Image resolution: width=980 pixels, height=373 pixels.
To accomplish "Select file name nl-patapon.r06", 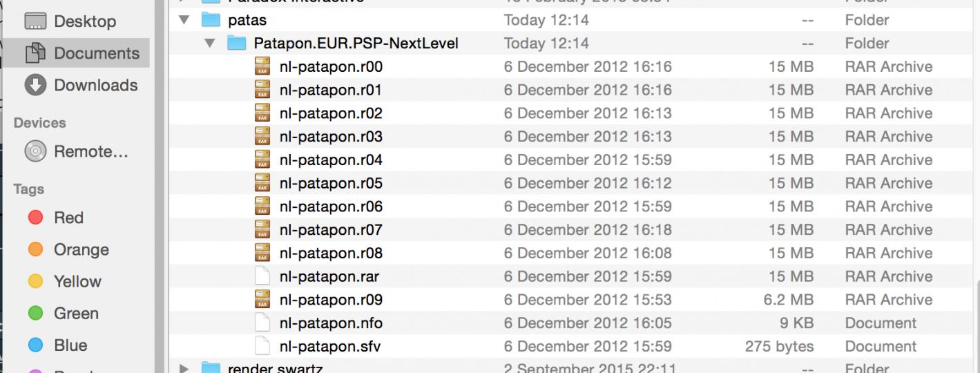I will (x=331, y=207).
